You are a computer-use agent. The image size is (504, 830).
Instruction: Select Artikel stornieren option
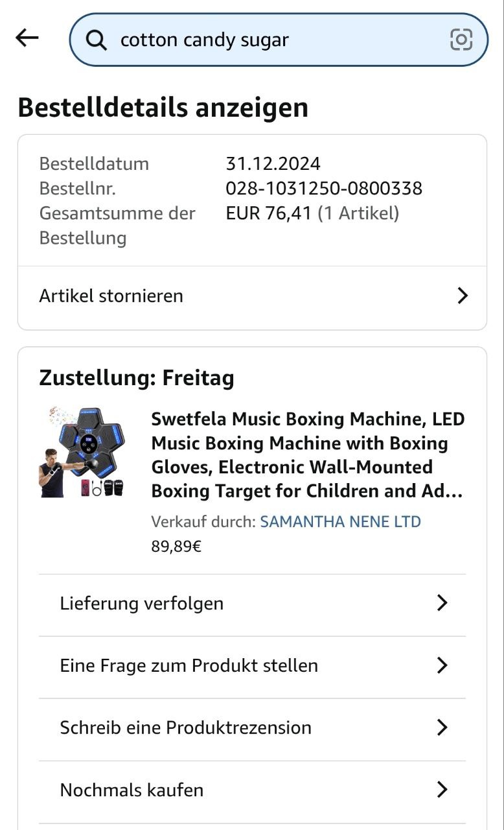point(111,296)
